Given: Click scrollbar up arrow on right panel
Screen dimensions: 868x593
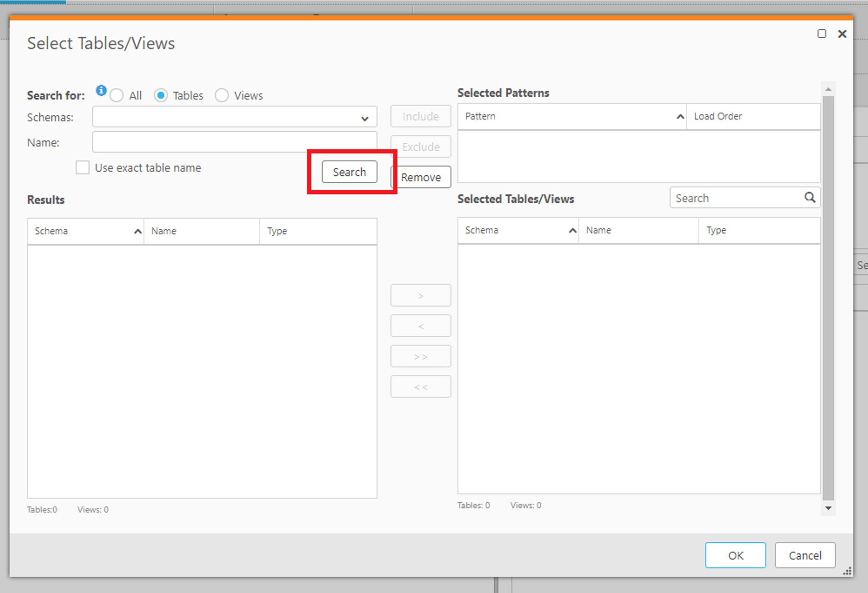Looking at the screenshot, I should pos(828,89).
